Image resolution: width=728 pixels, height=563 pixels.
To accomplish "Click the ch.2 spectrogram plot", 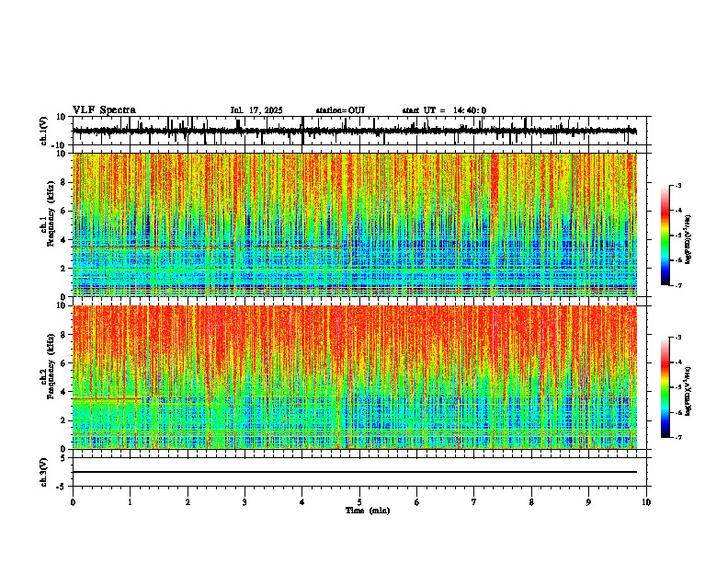I will [355, 377].
